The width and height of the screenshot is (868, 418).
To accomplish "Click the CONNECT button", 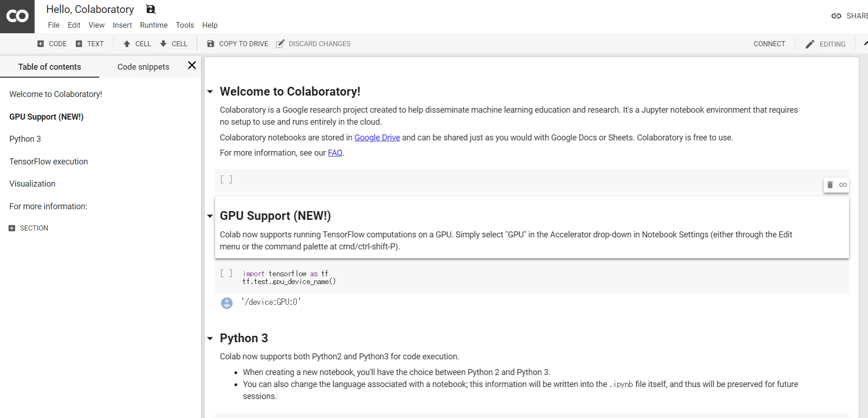I will pyautogui.click(x=769, y=44).
